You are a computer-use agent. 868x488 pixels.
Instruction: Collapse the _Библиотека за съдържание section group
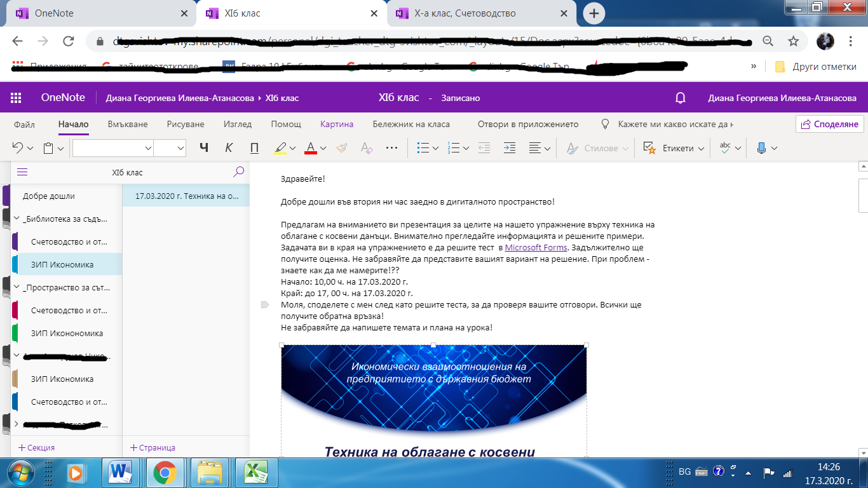[x=17, y=219]
